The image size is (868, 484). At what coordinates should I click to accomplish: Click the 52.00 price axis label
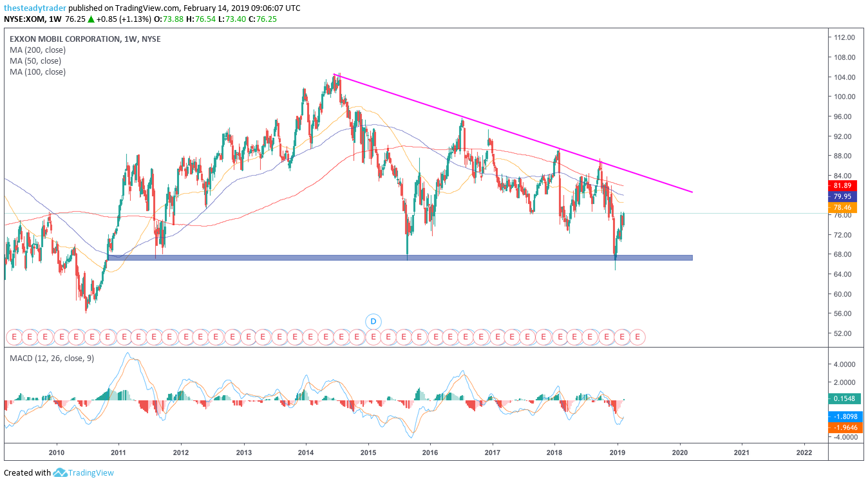pos(843,333)
